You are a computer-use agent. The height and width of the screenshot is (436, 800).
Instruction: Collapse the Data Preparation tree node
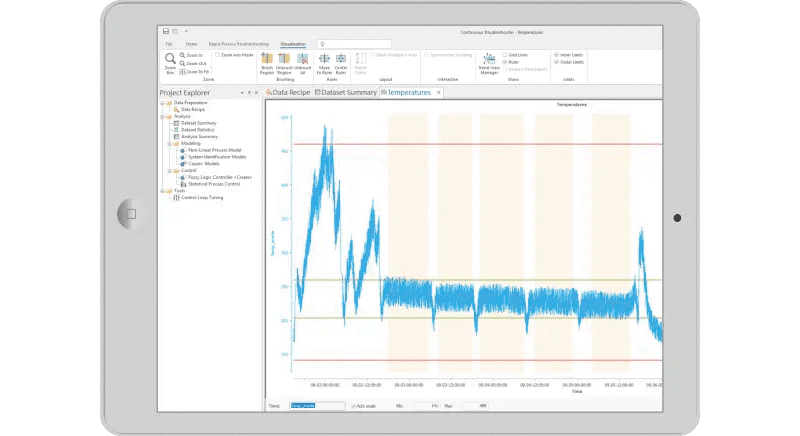click(163, 103)
